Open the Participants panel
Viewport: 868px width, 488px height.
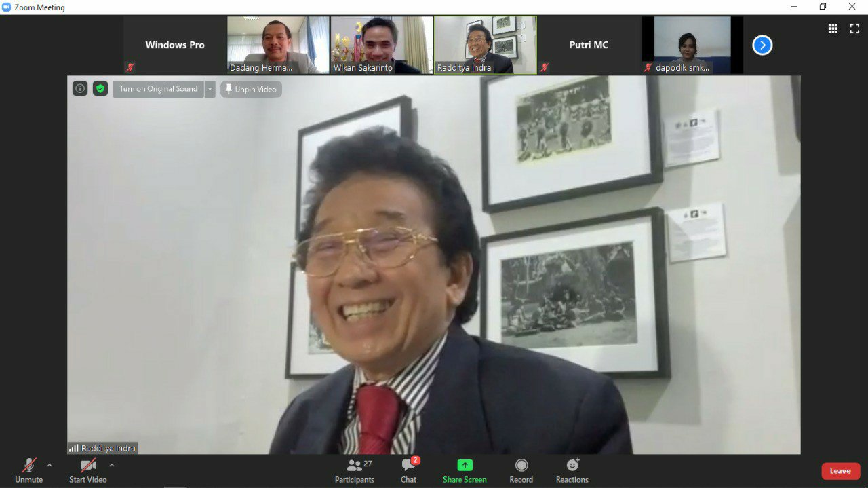[354, 470]
